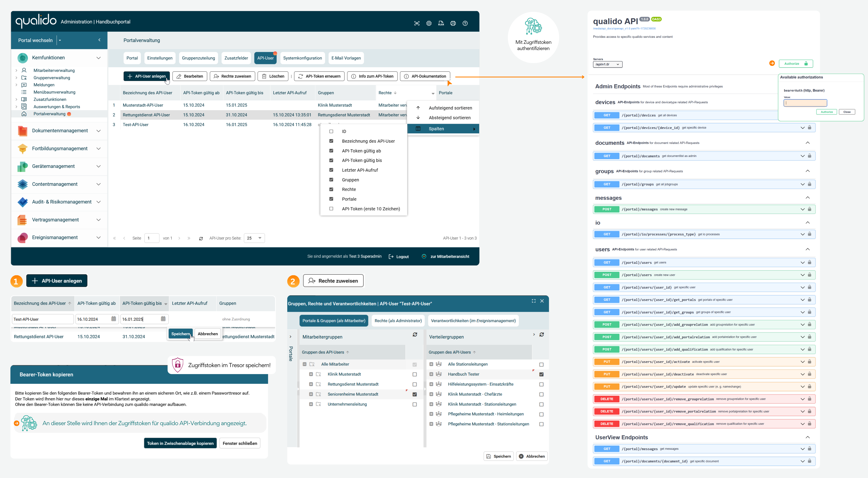
Task: Select Rettungstdienst API-User table row name
Action: click(x=146, y=115)
